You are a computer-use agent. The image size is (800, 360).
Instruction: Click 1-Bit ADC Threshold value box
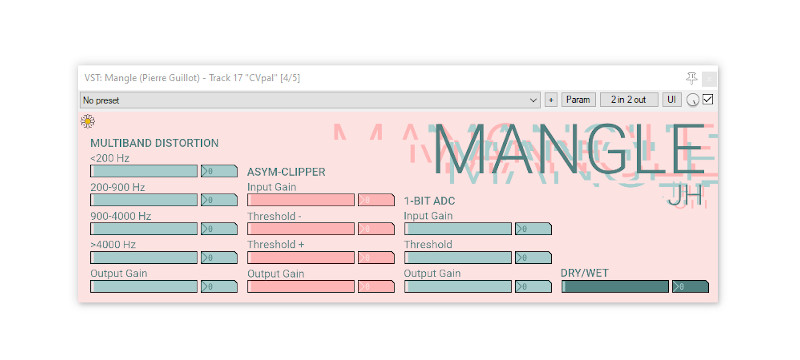pos(533,258)
